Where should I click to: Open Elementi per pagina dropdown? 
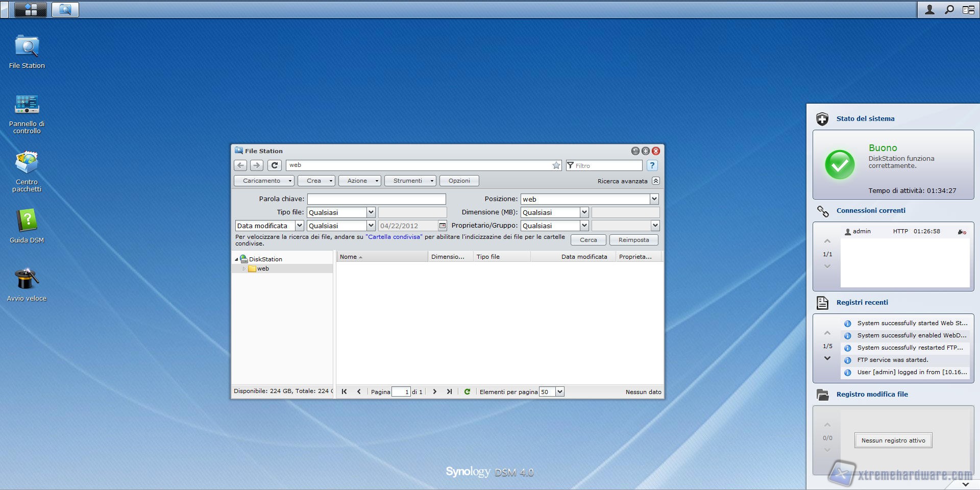coord(559,392)
